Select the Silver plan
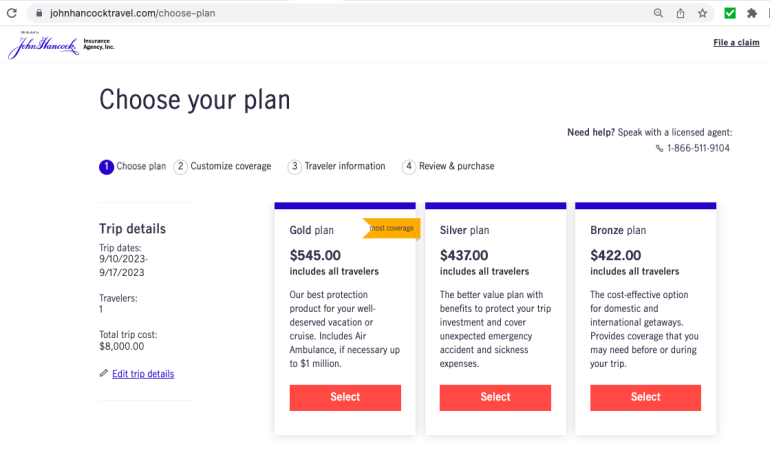Viewport: 770px width, 455px height. (x=495, y=397)
